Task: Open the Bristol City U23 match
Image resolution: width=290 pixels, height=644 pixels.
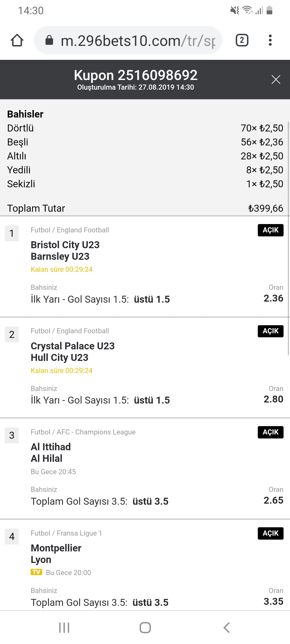Action: pyautogui.click(x=65, y=250)
